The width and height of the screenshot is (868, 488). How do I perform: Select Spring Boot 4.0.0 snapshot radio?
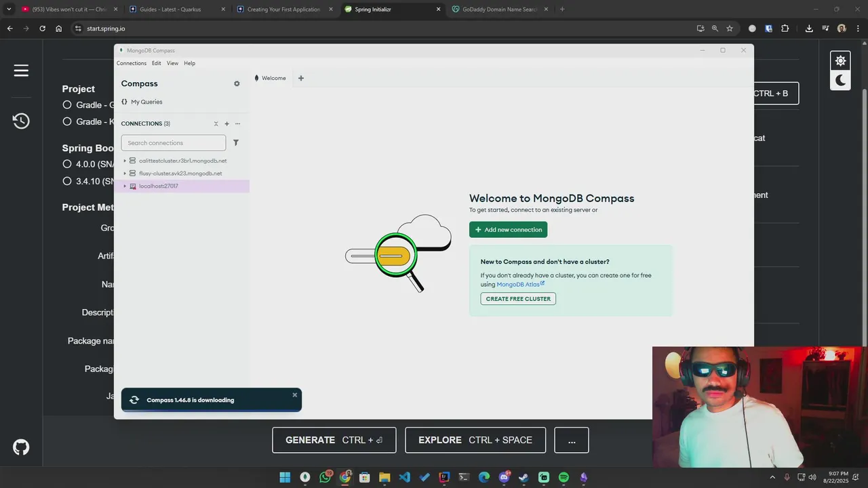[x=67, y=164]
